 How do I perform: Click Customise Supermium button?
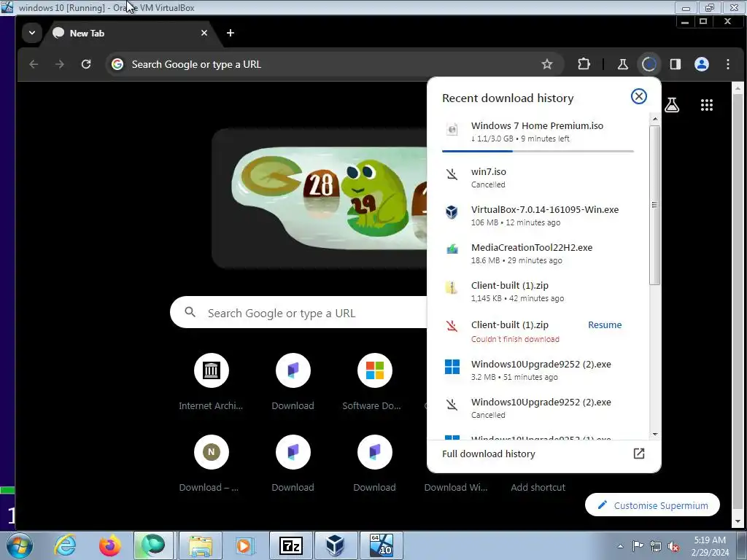(652, 505)
